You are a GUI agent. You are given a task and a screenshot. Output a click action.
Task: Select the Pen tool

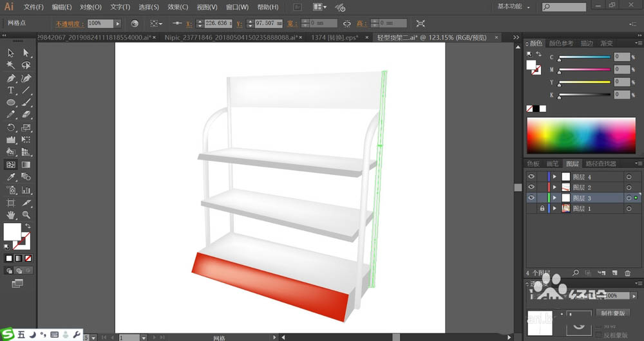pos(11,78)
